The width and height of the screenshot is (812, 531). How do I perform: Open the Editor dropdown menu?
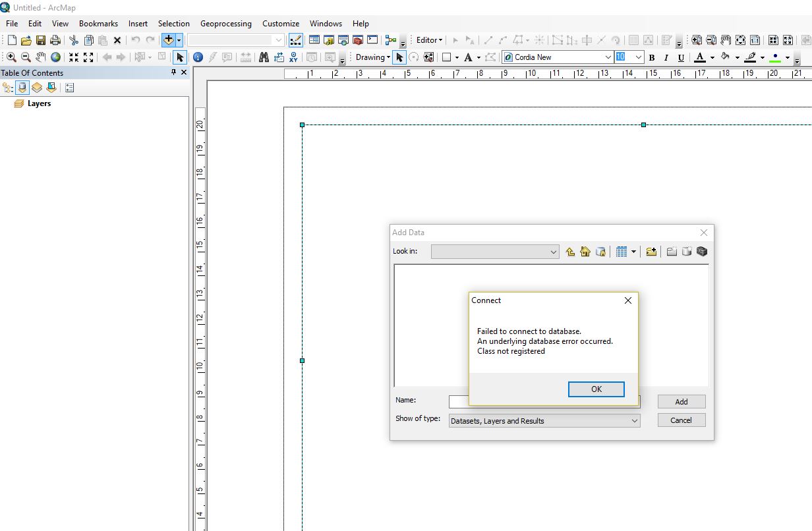coord(429,40)
